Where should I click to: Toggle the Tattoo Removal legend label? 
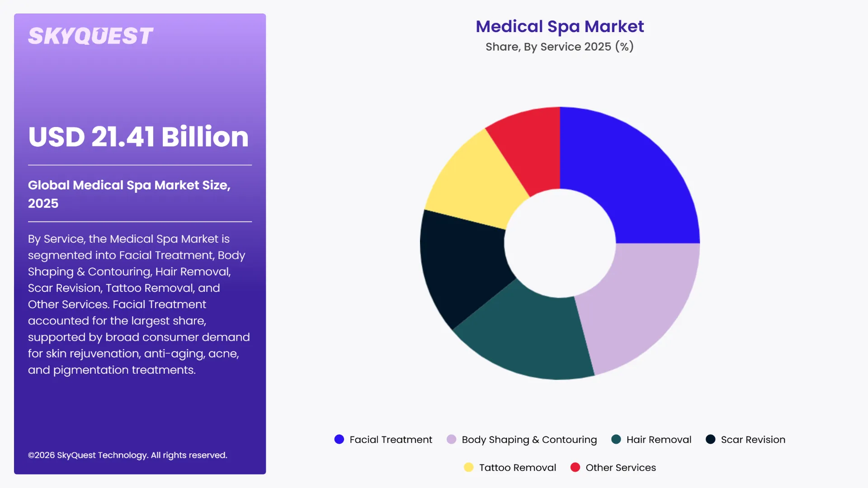tap(518, 468)
